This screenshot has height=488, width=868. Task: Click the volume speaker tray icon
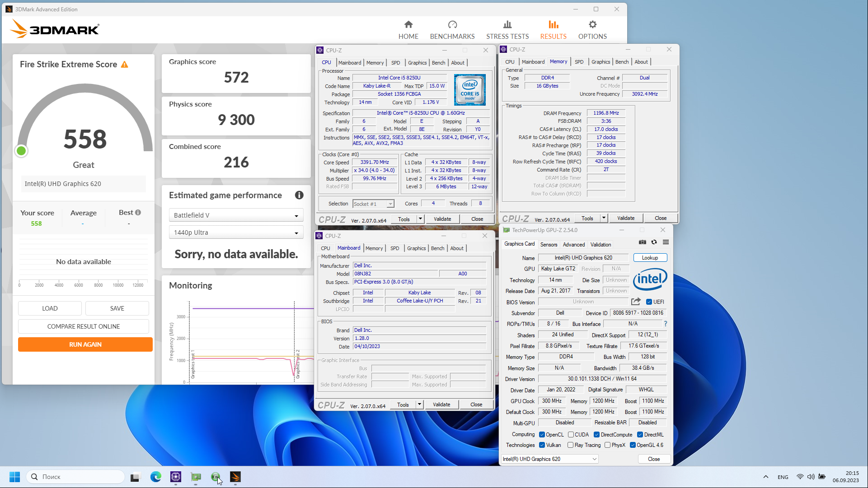(811, 477)
